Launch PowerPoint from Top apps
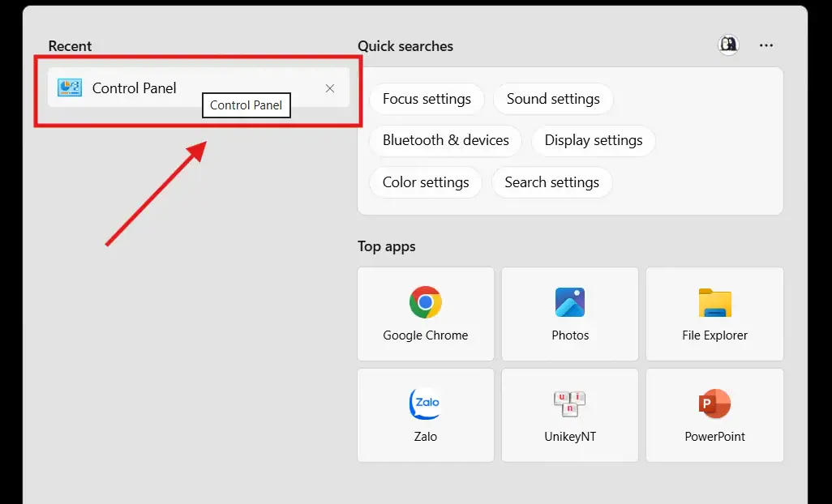 pos(714,415)
